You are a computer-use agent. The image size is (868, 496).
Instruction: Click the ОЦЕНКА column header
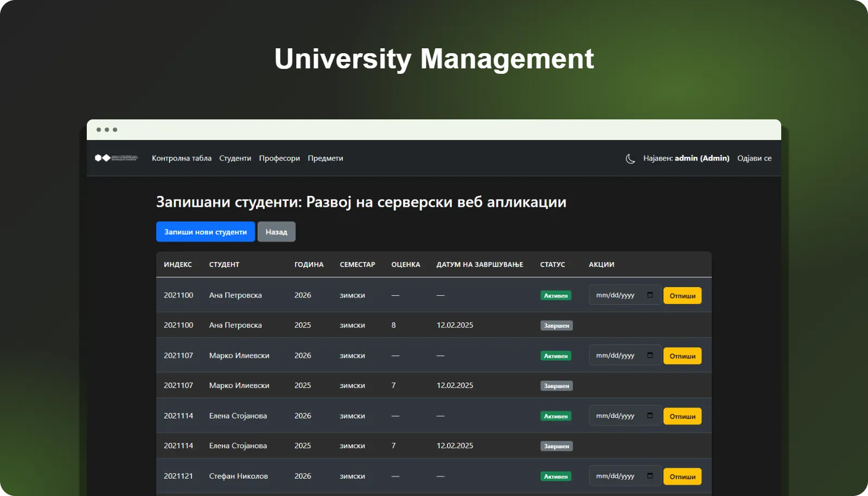406,264
